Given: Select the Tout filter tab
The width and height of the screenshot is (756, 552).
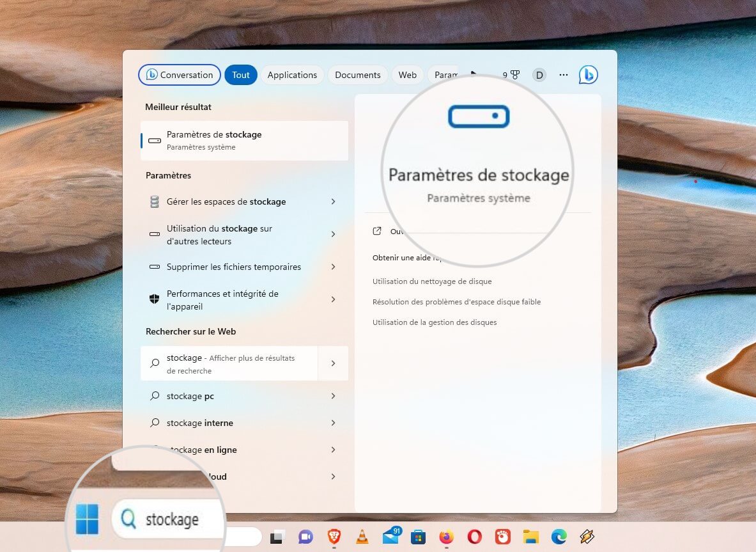Looking at the screenshot, I should tap(240, 75).
